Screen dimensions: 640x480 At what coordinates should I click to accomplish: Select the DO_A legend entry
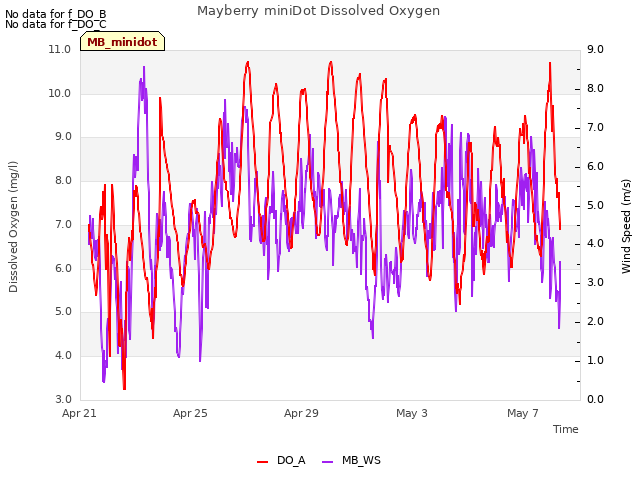[281, 460]
